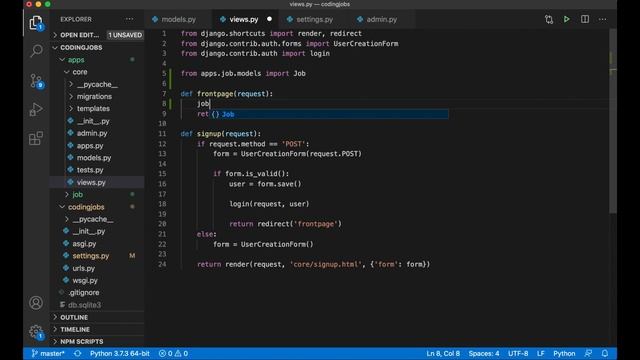
Task: Expand the __pycache__ folder under core
Action: [97, 84]
